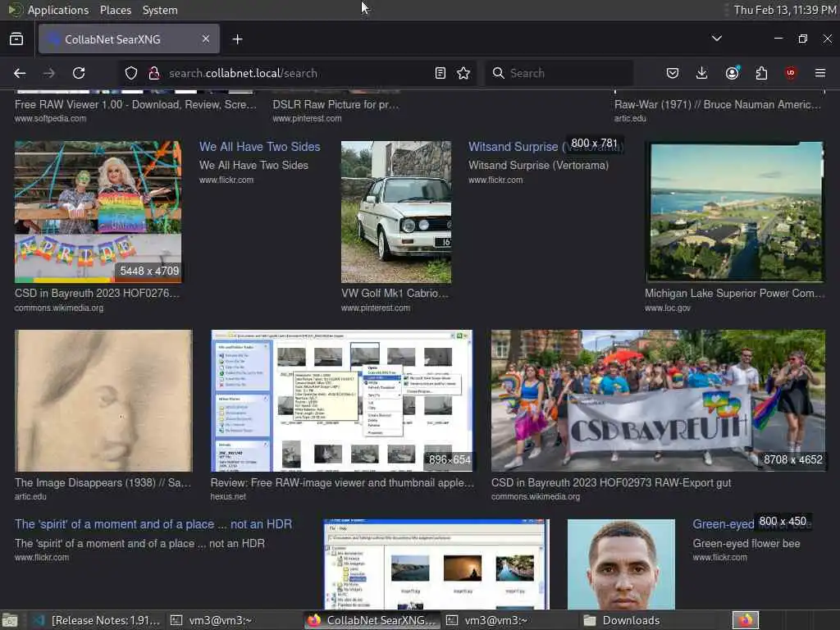Image resolution: width=840 pixels, height=630 pixels.
Task: Open Michigan Lake Superior aerial thumbnail
Action: (735, 212)
